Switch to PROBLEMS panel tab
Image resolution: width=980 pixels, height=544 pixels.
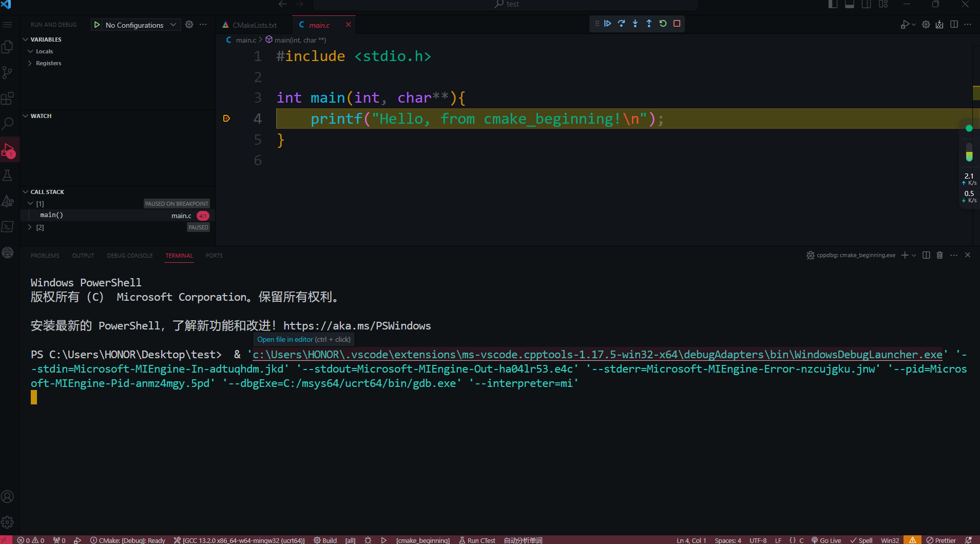click(45, 256)
